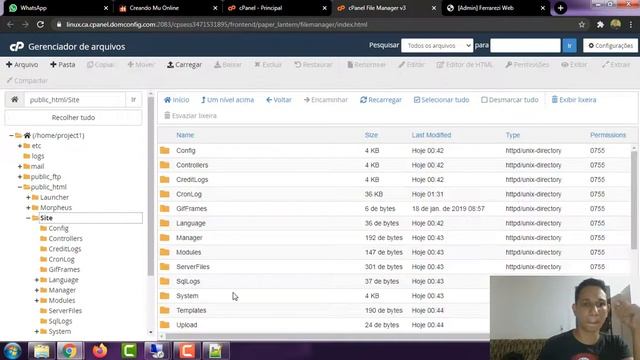The height and width of the screenshot is (360, 640).
Task: Click the Renomear rename button
Action: coord(366,64)
